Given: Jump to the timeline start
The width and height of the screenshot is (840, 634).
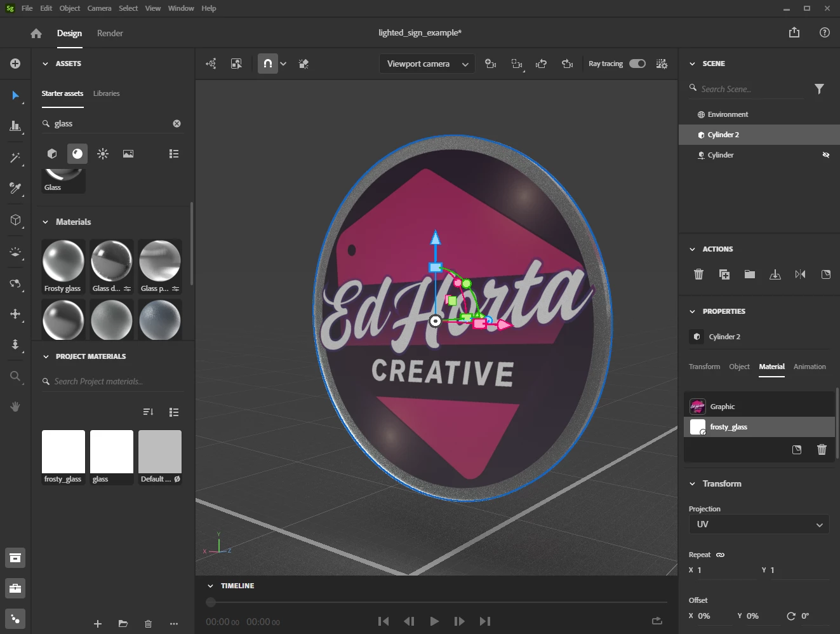Looking at the screenshot, I should (x=383, y=621).
